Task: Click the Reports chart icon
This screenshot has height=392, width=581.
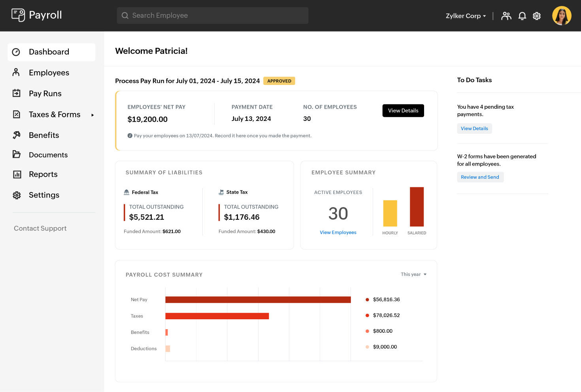Action: coord(16,174)
